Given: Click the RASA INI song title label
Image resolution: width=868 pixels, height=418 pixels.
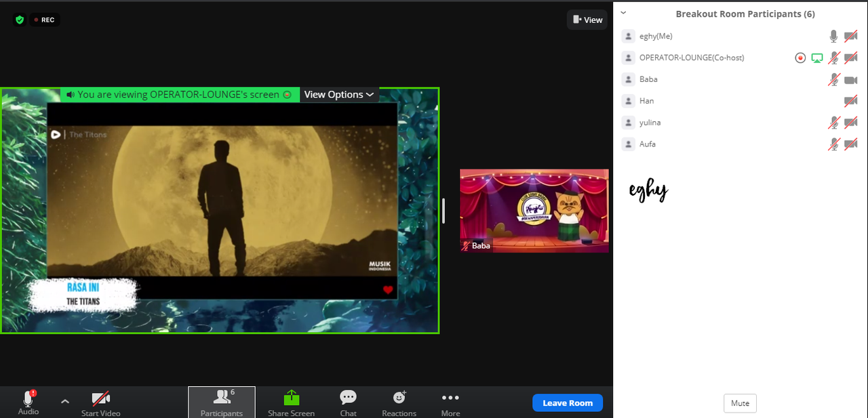Looking at the screenshot, I should point(83,287).
